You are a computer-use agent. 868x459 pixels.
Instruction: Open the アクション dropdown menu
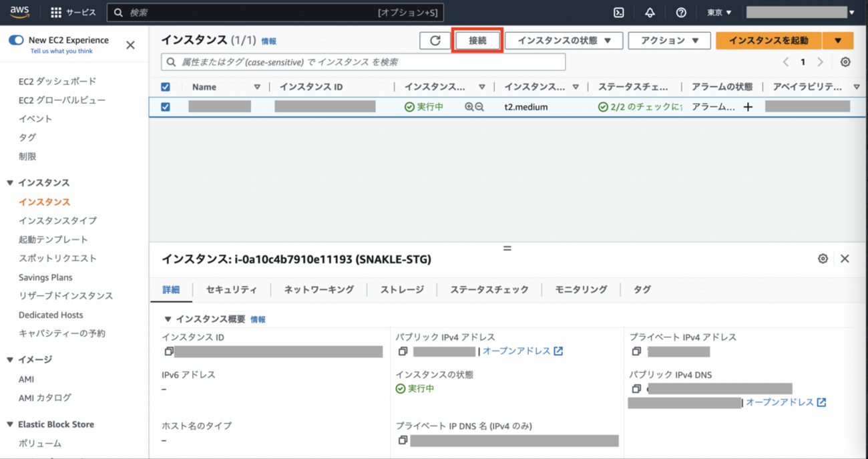pos(668,41)
